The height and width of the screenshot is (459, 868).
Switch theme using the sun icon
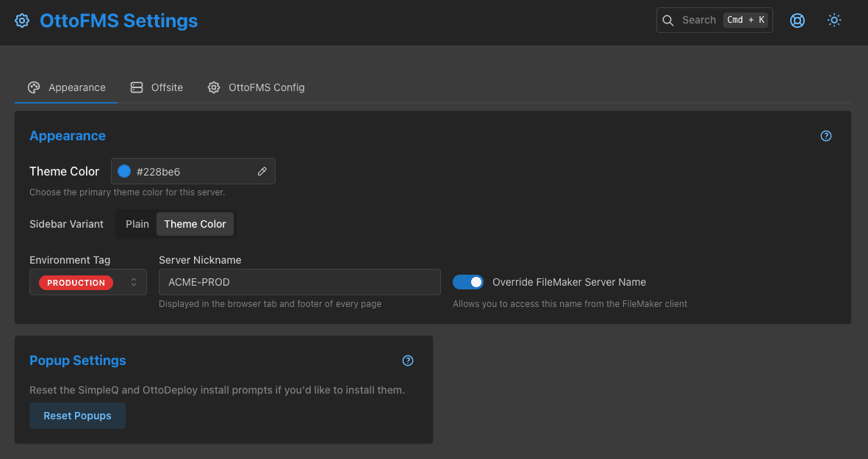(834, 20)
